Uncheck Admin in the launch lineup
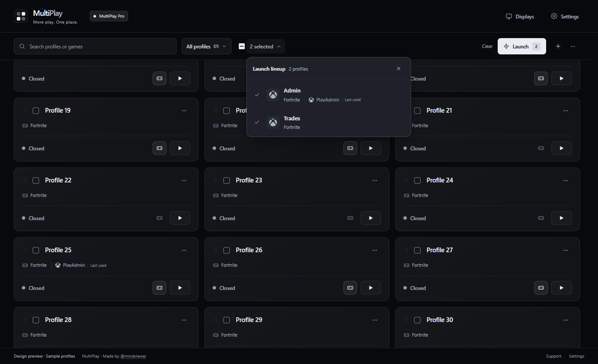Screen dimensions: 598x364 coord(257,95)
